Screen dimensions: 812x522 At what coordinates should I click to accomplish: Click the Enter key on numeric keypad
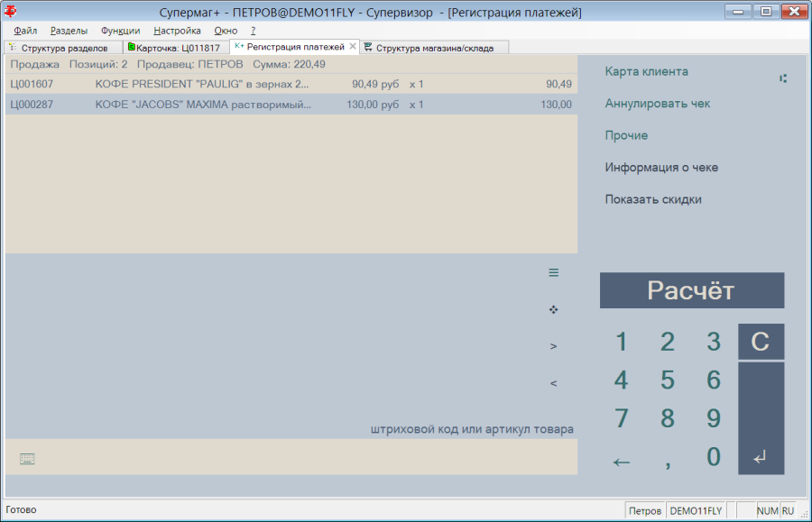point(761,418)
